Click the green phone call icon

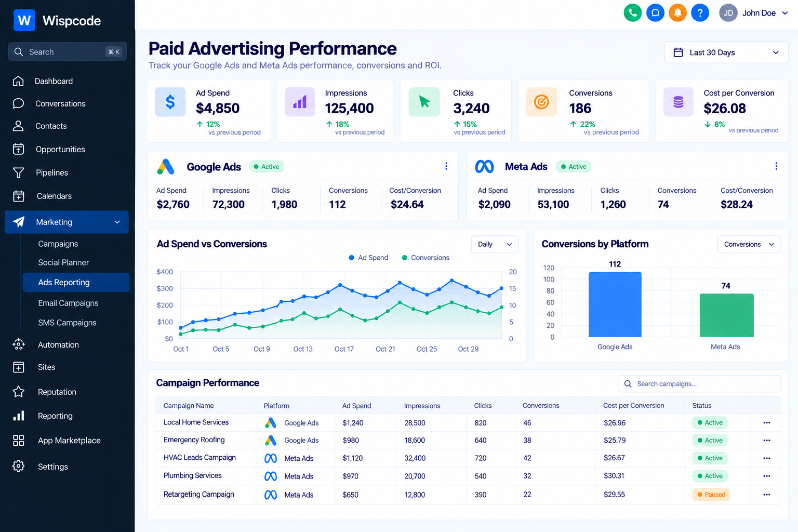[632, 13]
